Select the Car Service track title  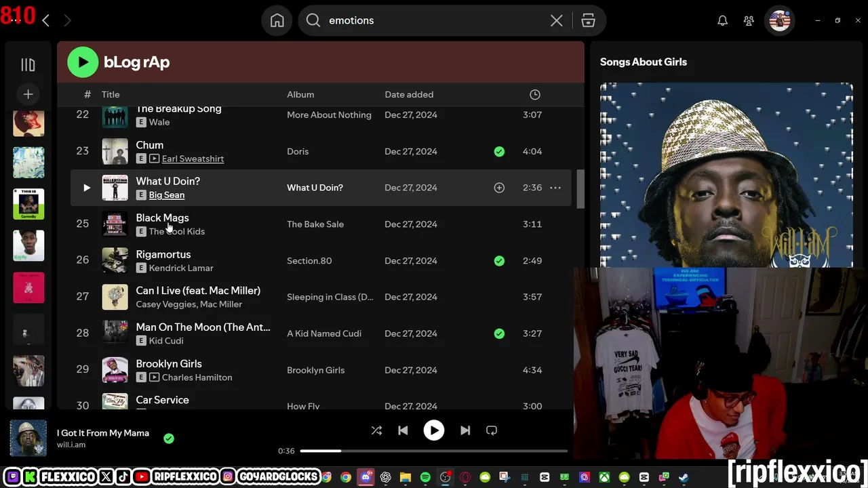tap(163, 400)
